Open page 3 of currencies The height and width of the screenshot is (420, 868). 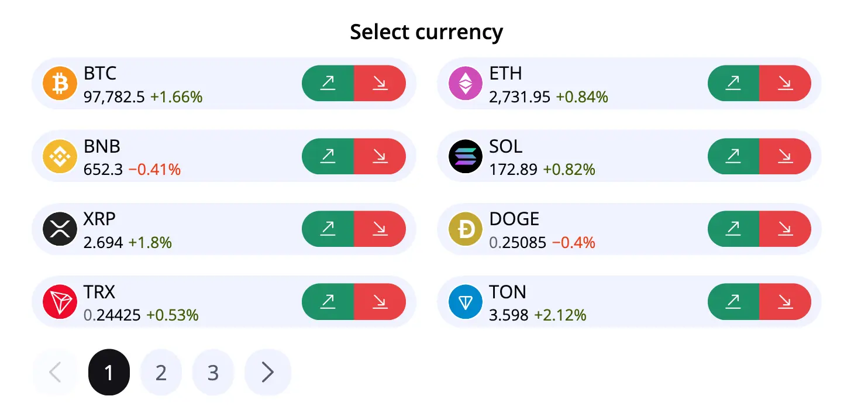(x=213, y=372)
